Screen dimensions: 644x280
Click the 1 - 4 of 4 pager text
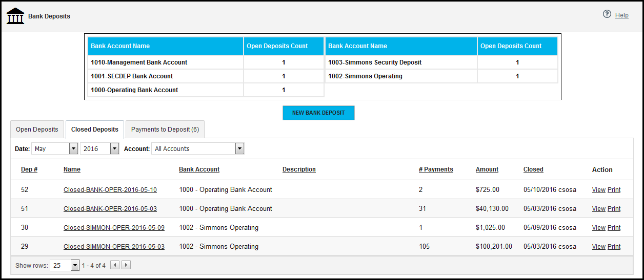coord(94,266)
